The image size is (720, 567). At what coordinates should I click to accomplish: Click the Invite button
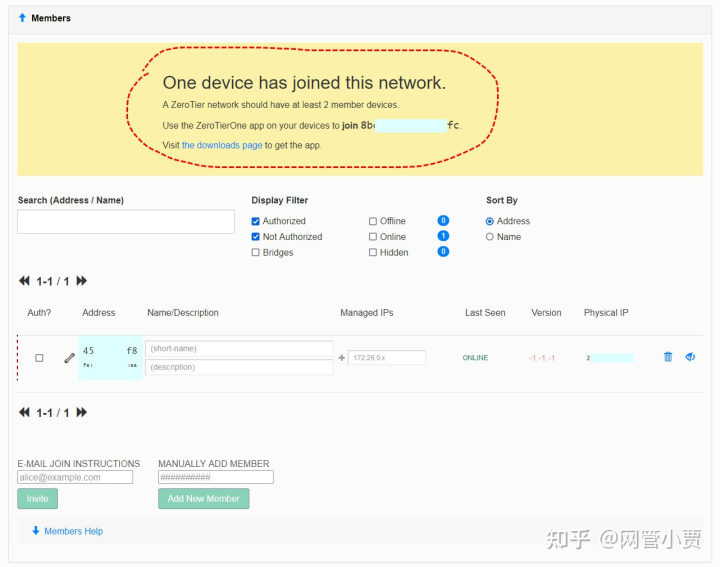38,499
